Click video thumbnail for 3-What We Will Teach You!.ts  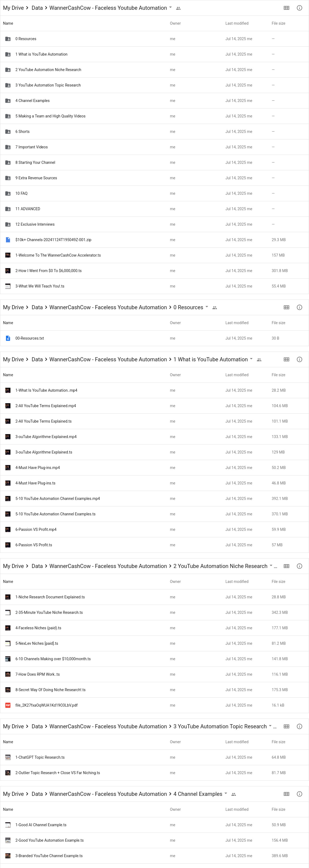click(x=8, y=286)
